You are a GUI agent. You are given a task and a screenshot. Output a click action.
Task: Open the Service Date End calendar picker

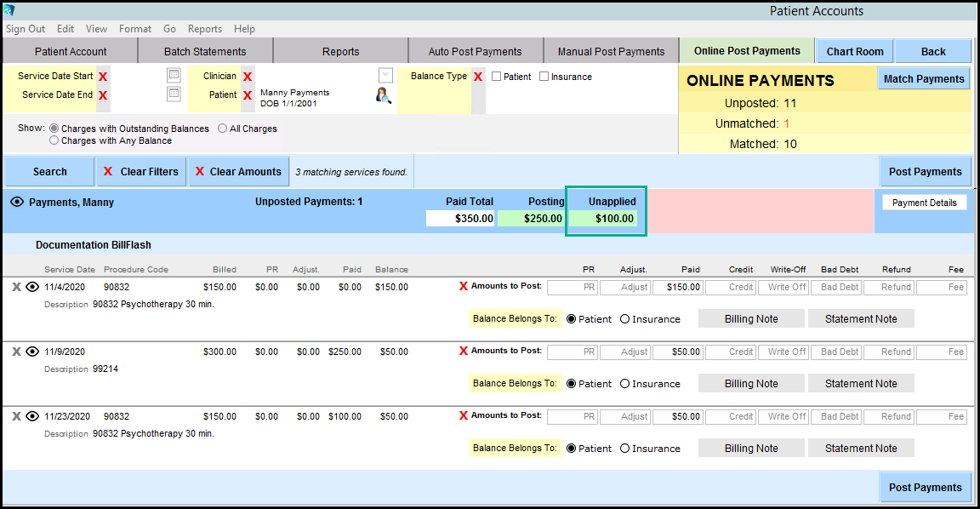coord(174,94)
